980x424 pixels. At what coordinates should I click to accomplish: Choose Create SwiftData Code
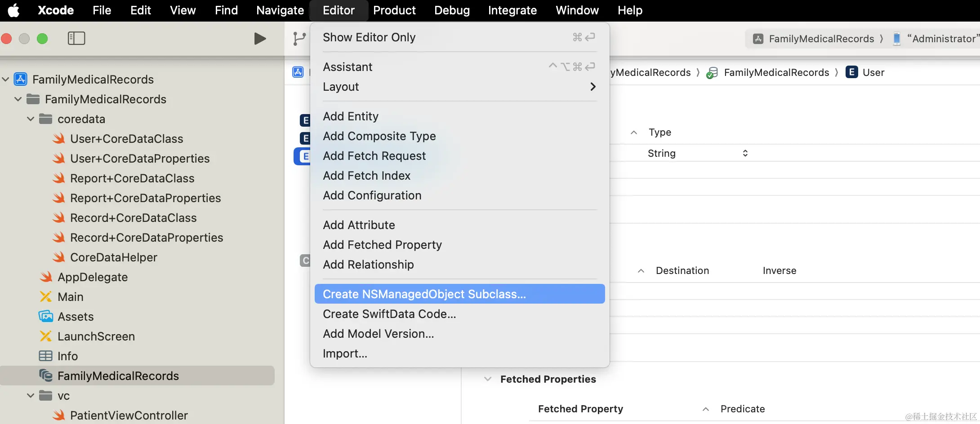pos(459,314)
